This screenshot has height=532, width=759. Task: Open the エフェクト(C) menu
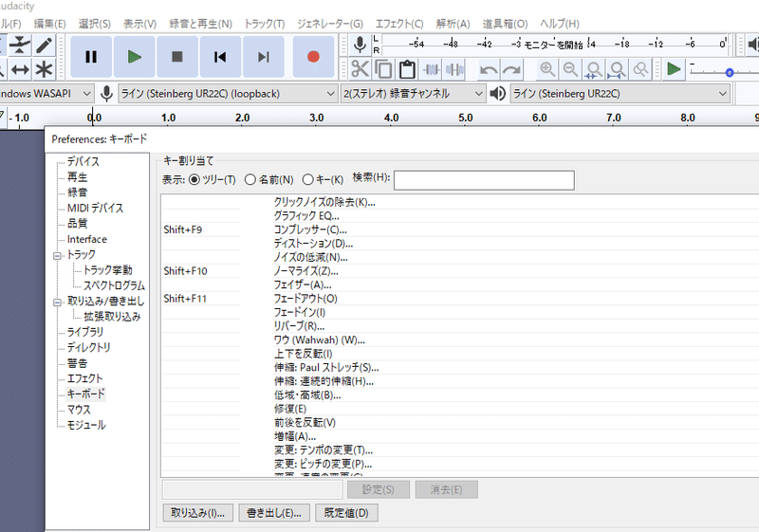pyautogui.click(x=399, y=24)
